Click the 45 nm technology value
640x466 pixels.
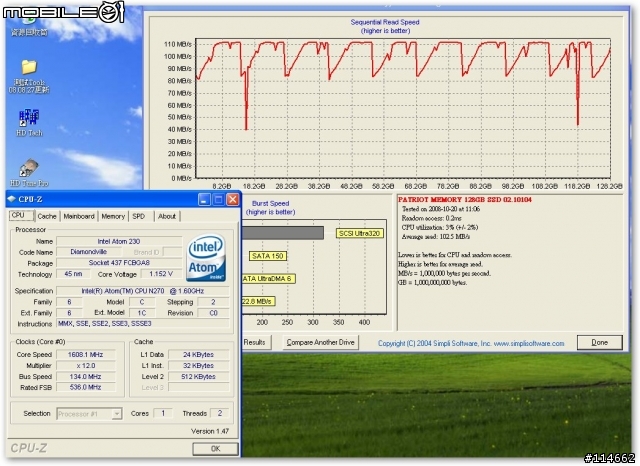pyautogui.click(x=73, y=274)
